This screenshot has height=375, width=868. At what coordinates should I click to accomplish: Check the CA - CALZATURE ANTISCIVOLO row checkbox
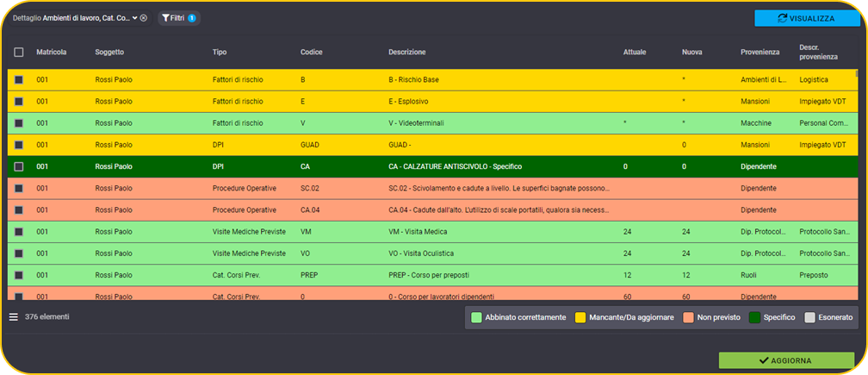point(19,166)
